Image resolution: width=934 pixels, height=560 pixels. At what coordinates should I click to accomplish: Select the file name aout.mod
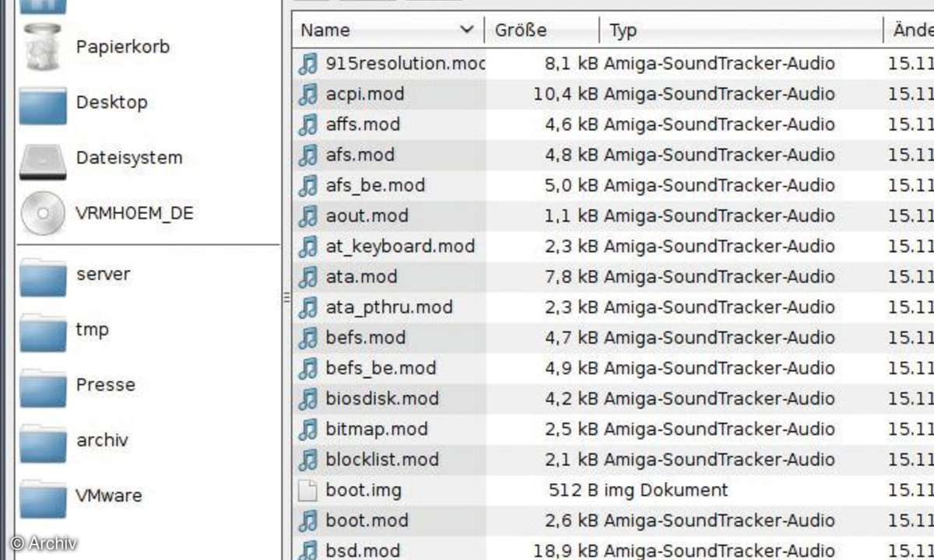click(x=367, y=215)
